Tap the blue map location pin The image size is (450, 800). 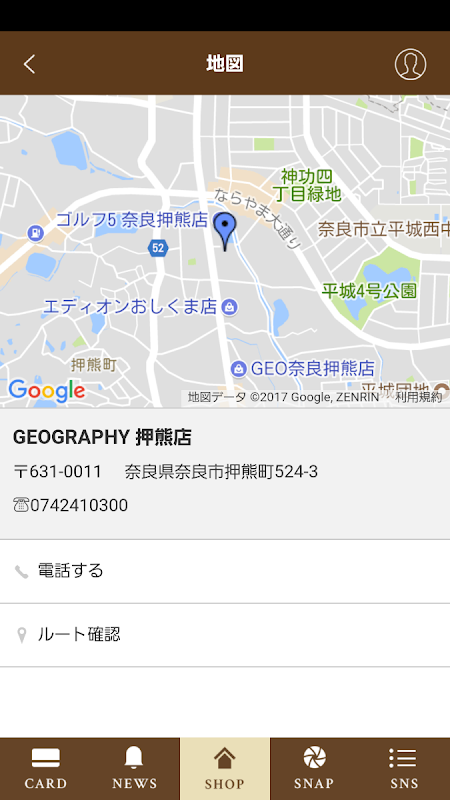(x=224, y=232)
